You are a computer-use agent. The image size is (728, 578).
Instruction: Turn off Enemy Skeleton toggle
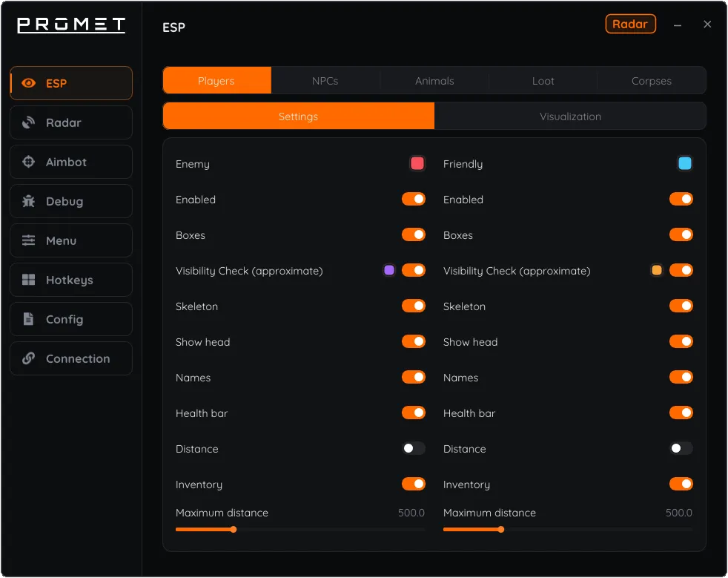(x=414, y=306)
